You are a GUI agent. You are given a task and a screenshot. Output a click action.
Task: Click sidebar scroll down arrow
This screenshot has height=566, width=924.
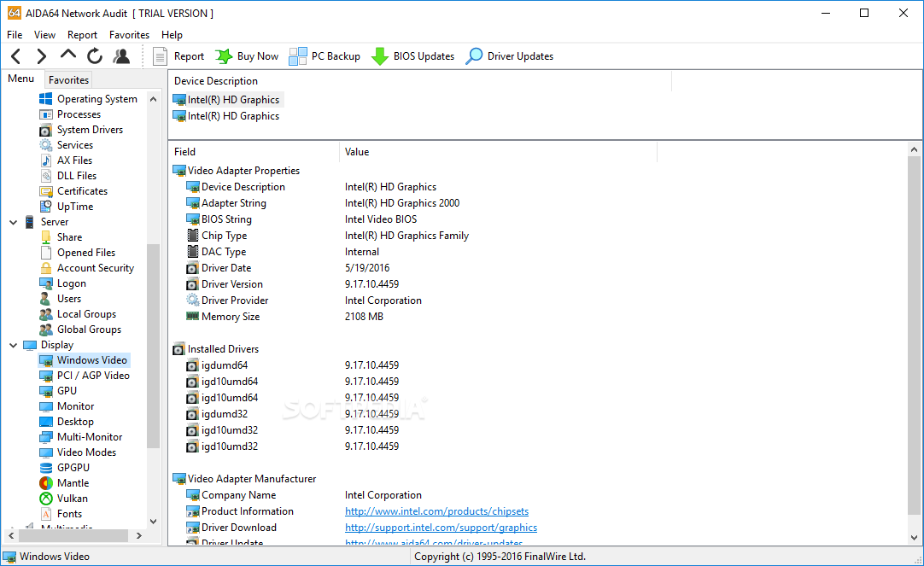(153, 521)
